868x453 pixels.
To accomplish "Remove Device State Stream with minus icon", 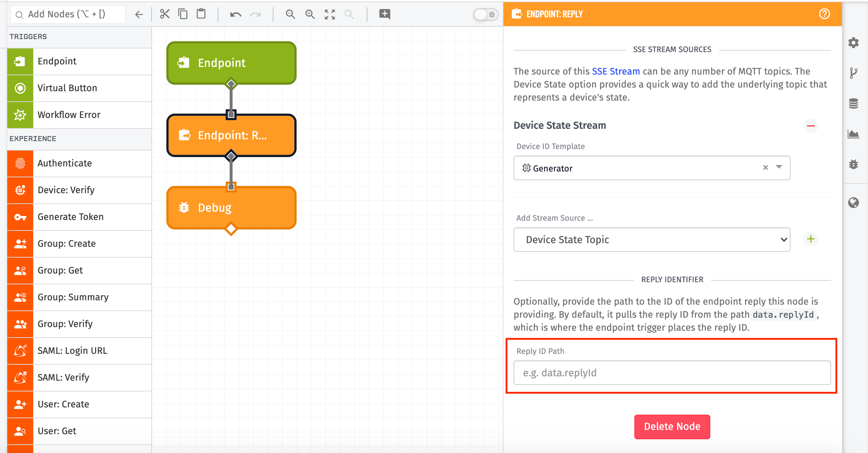I will coord(811,126).
